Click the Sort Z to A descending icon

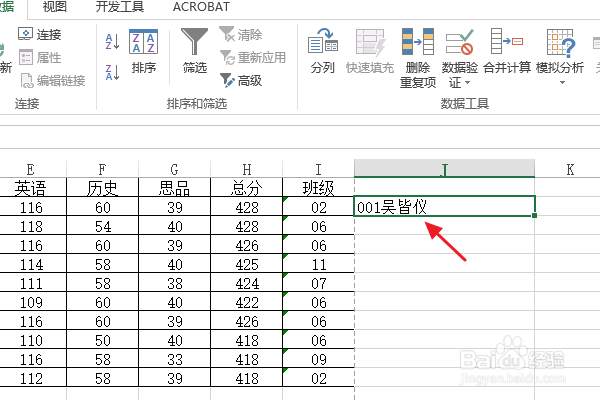coord(112,72)
